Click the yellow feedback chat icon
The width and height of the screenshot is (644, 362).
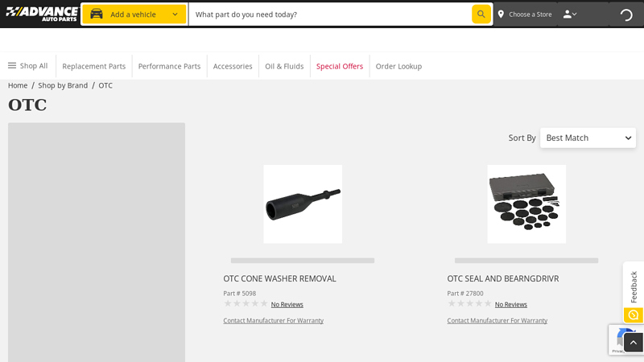634,315
